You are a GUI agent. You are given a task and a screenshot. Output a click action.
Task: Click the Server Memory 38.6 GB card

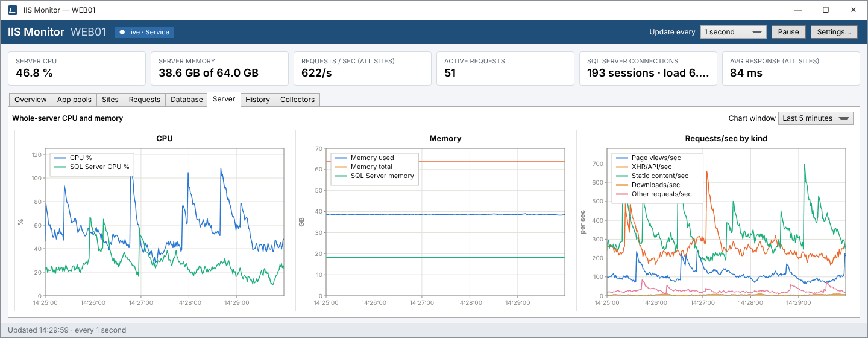(x=219, y=68)
